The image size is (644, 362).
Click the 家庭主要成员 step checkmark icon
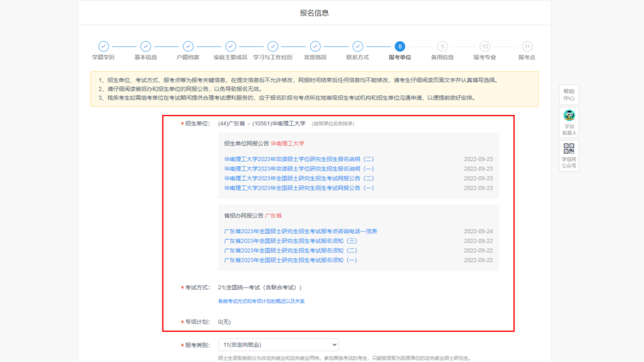click(230, 46)
